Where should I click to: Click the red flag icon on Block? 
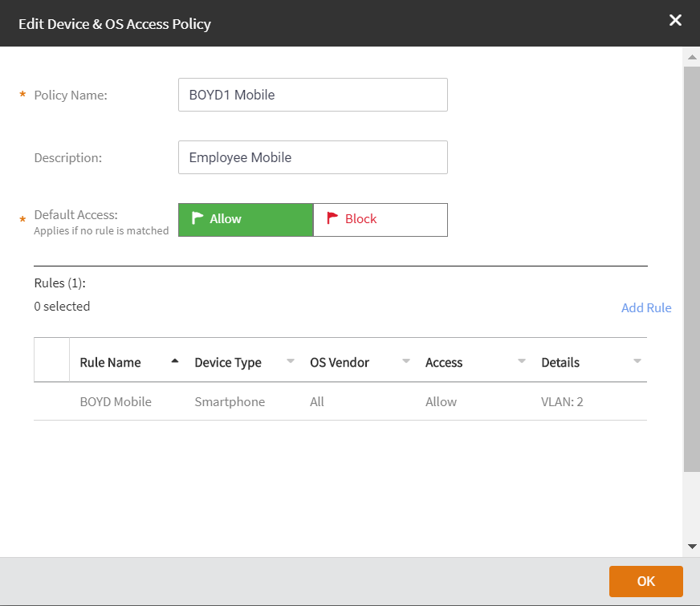pos(332,218)
